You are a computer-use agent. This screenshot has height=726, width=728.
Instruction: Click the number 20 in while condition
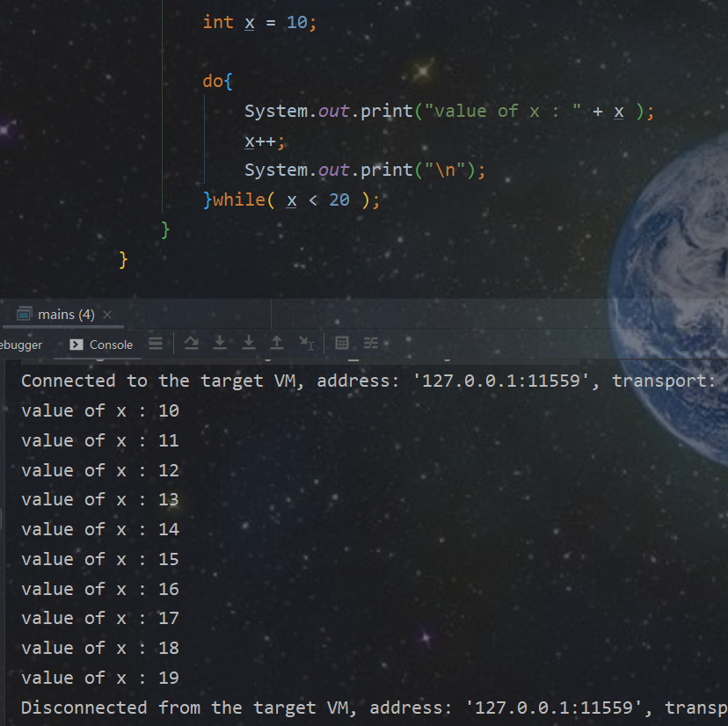(x=339, y=200)
